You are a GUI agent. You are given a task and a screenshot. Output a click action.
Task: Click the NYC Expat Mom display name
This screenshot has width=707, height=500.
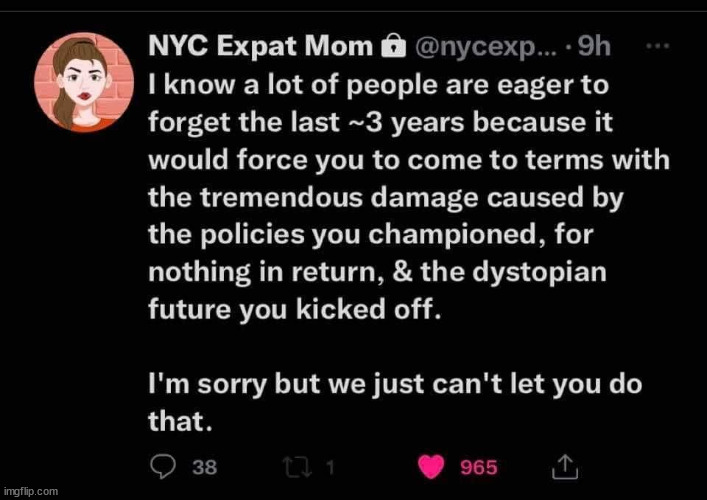point(261,46)
